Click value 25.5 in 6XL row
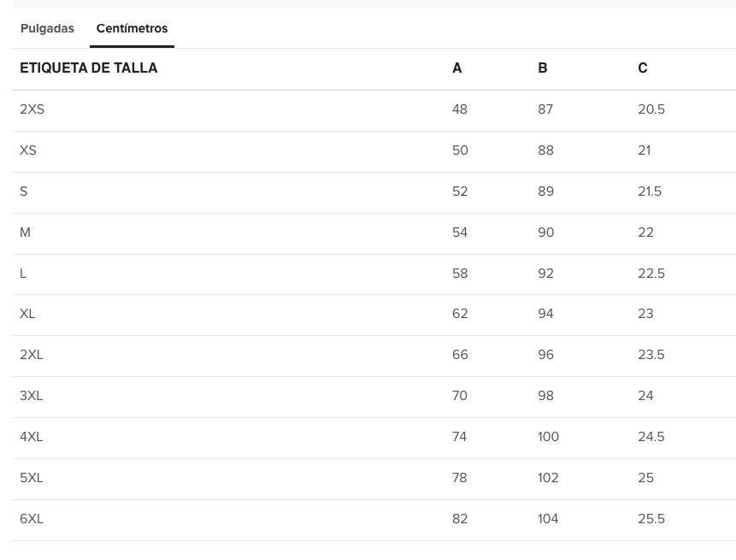 tap(651, 519)
